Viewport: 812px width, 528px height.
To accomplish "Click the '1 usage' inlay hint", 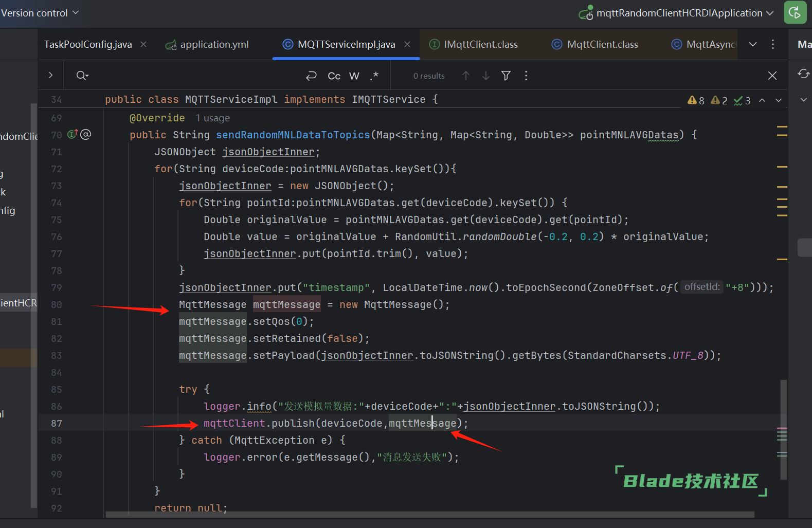I will click(x=213, y=118).
